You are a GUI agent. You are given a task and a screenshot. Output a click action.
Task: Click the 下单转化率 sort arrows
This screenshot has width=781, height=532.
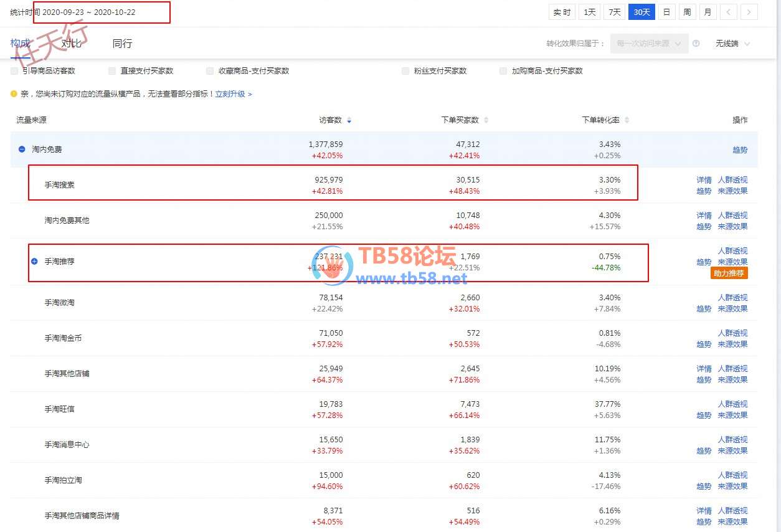(x=627, y=120)
